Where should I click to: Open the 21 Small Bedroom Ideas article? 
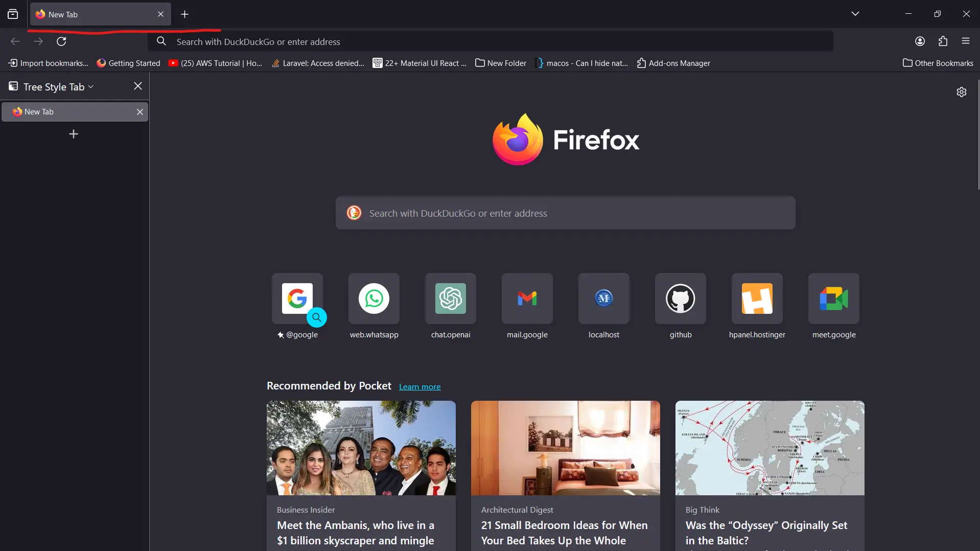(x=565, y=475)
